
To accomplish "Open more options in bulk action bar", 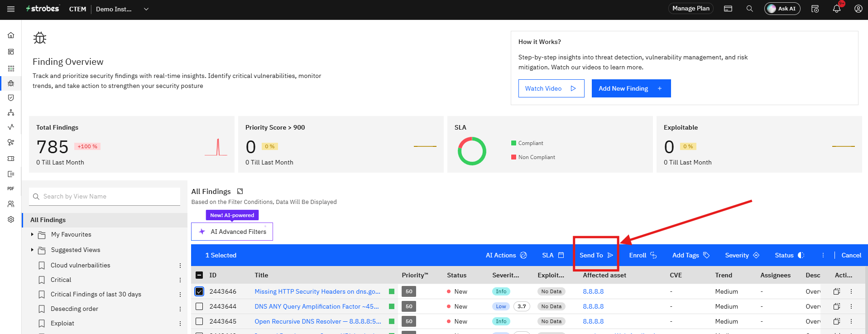I will (823, 255).
